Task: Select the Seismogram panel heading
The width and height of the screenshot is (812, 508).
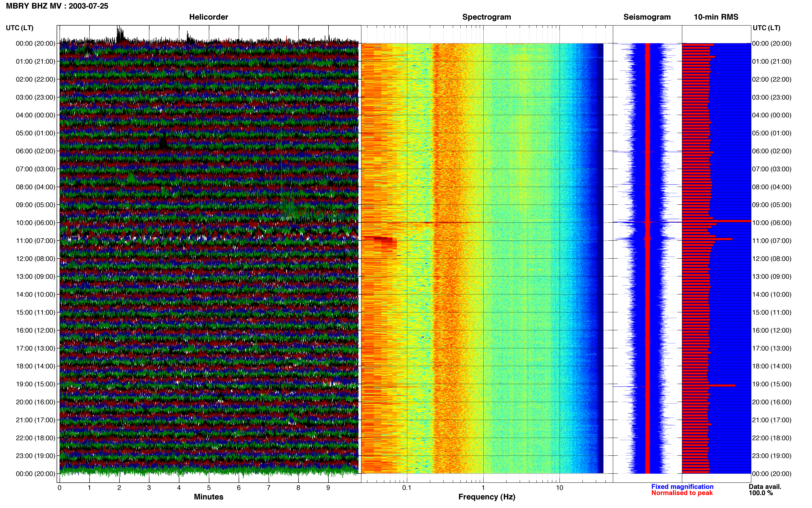Action: point(647,17)
